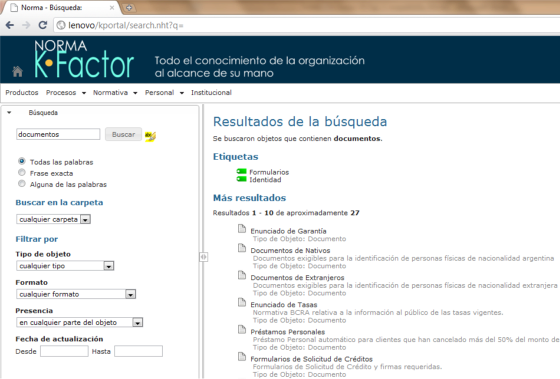Open the Normativa menu
Image resolution: width=560 pixels, height=379 pixels.
[x=110, y=93]
